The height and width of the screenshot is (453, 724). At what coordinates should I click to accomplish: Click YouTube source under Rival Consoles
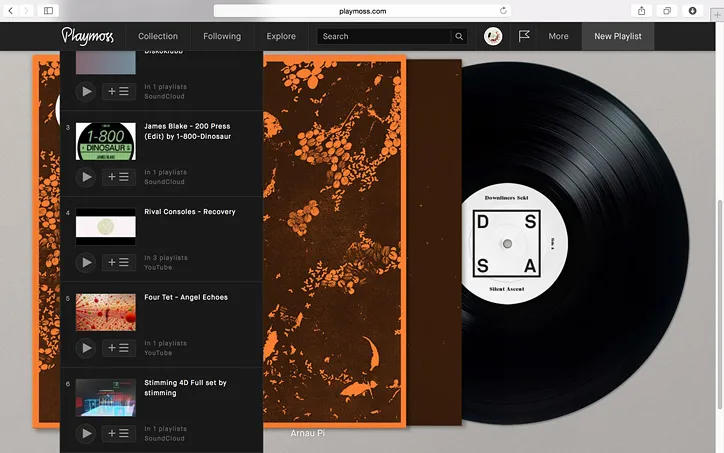point(158,267)
